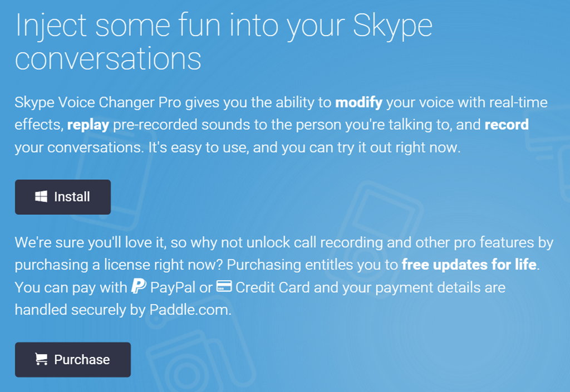Click the Windows logo icon on Install
Viewport: 570px width, 392px height.
41,197
